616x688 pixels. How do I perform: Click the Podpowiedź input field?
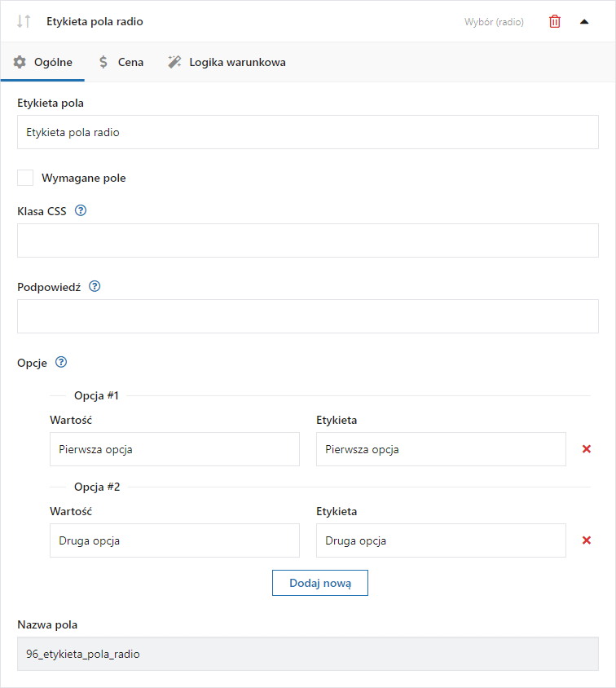(308, 316)
